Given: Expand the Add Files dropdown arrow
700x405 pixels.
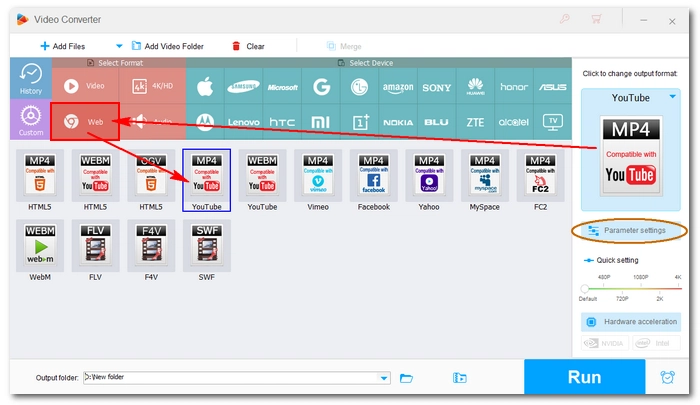Looking at the screenshot, I should [x=119, y=46].
